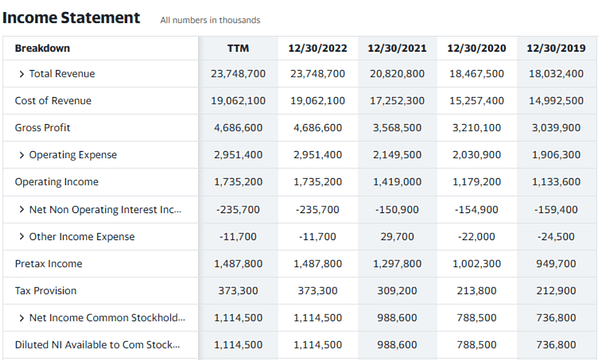This screenshot has width=600, height=360.
Task: Click the Pretax Income row label
Action: 49,264
